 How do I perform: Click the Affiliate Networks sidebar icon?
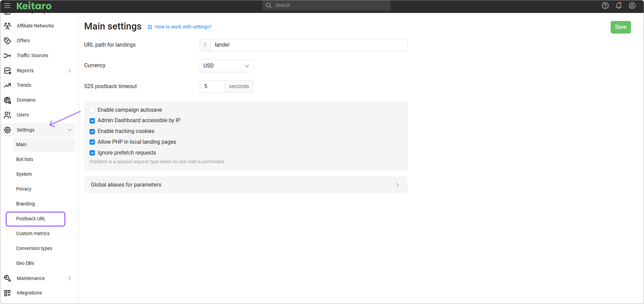coord(8,26)
